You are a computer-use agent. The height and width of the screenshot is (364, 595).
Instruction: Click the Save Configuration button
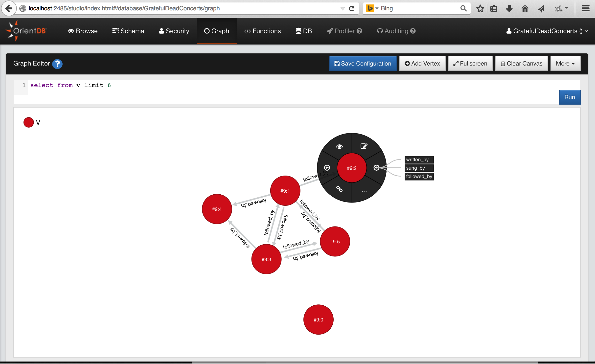363,64
